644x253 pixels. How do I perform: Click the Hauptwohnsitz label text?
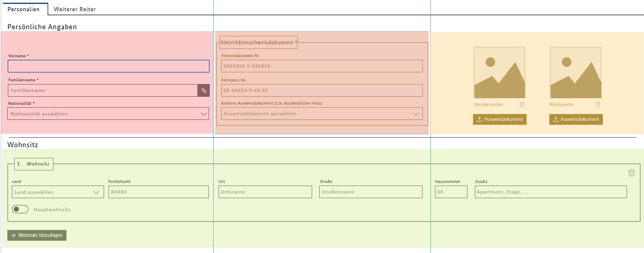(x=52, y=210)
